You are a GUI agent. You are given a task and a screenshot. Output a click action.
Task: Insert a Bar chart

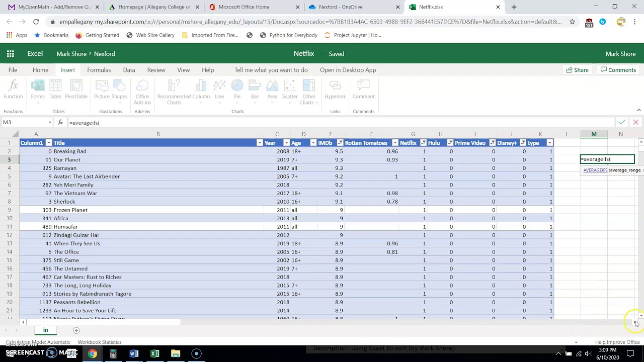click(x=255, y=90)
